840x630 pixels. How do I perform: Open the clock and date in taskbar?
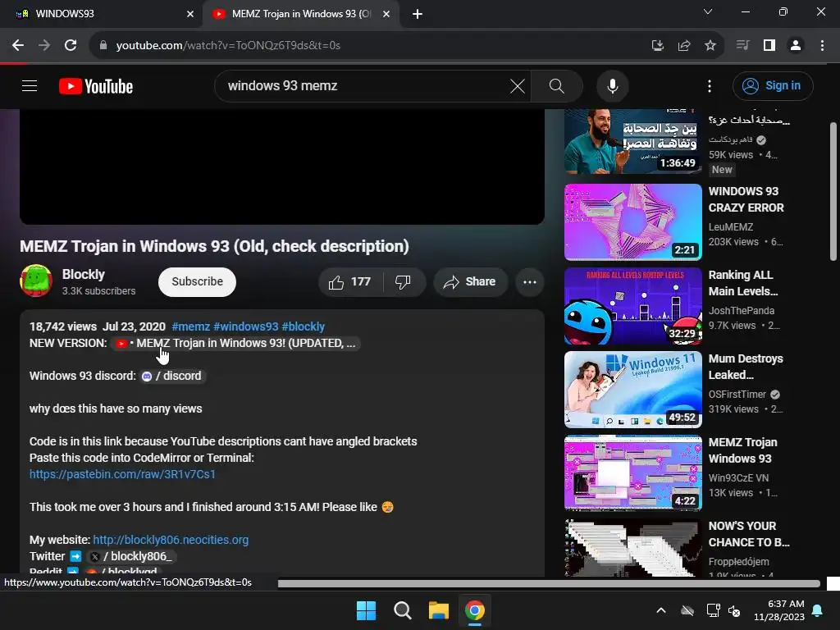click(x=779, y=610)
